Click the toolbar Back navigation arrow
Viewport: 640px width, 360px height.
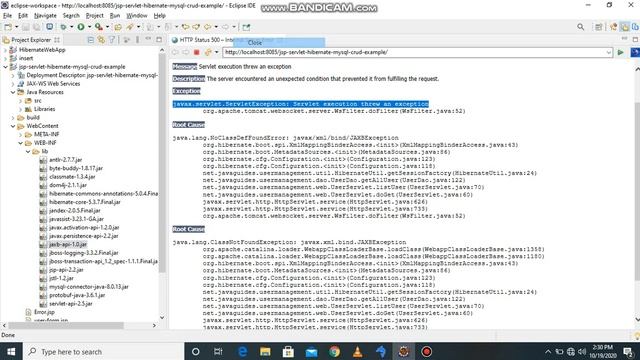[x=207, y=27]
